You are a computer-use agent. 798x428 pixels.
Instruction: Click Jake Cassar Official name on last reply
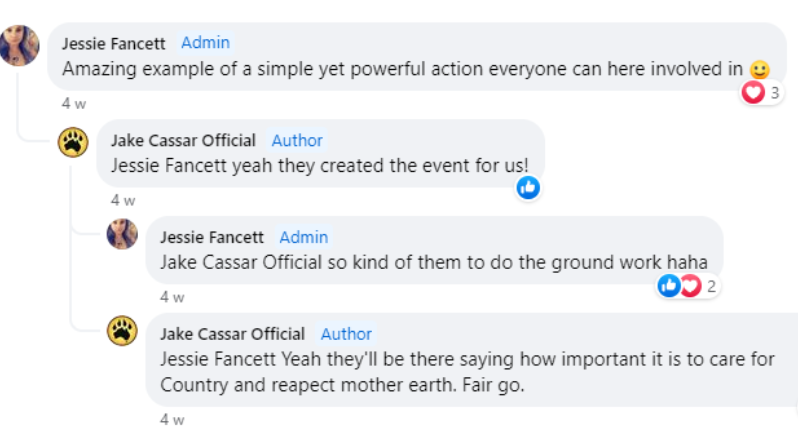click(x=232, y=334)
